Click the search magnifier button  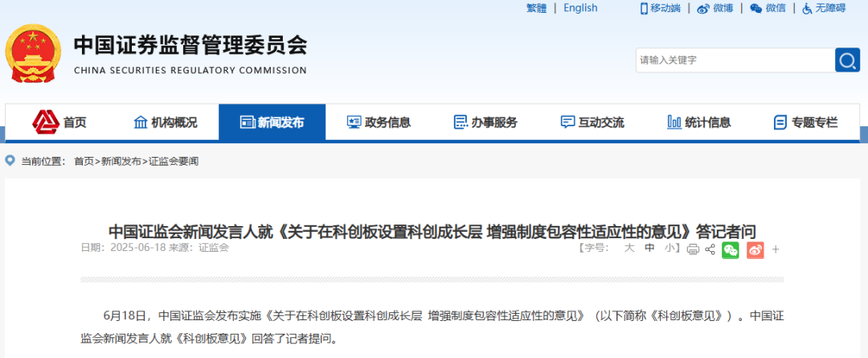click(847, 60)
